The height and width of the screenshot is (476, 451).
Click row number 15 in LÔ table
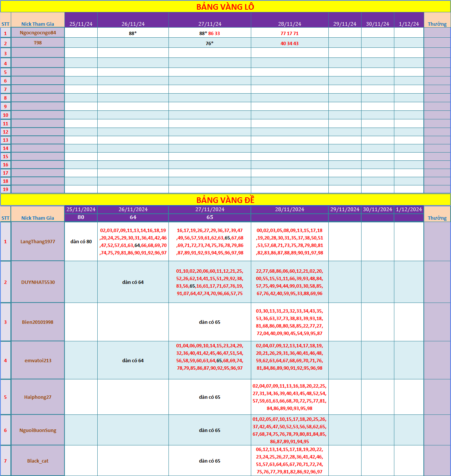(6, 156)
